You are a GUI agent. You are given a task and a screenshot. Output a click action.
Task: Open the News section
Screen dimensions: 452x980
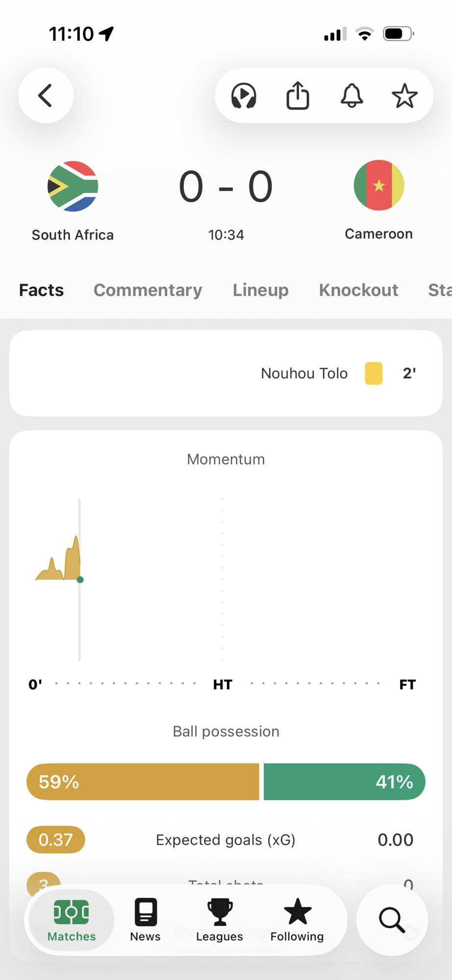point(145,920)
